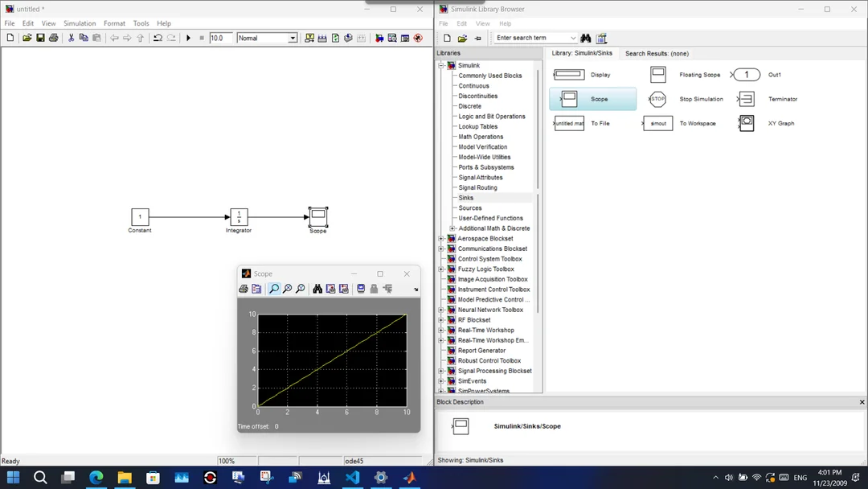868x489 pixels.
Task: Select the Constant block in the model
Action: 140,216
